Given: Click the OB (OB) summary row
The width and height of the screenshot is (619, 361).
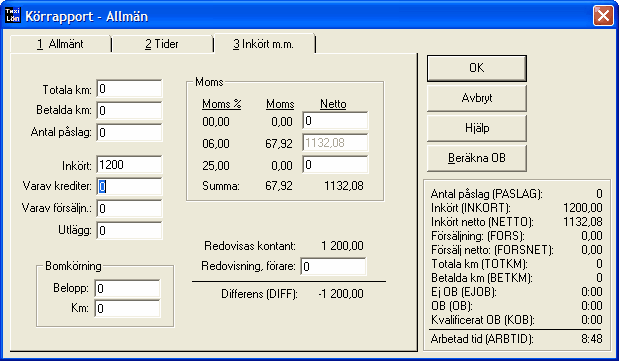Looking at the screenshot, I should point(516,306).
